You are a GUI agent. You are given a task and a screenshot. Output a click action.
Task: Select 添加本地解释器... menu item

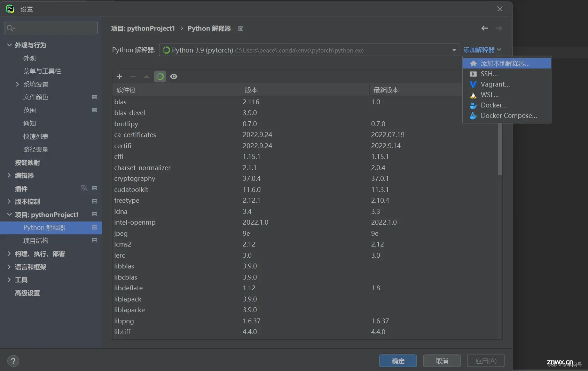[507, 63]
